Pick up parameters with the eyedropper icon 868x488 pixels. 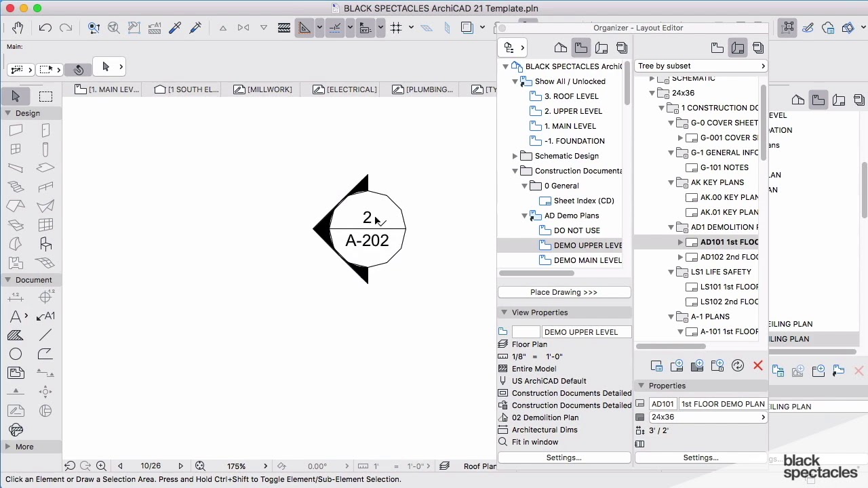[x=175, y=28]
